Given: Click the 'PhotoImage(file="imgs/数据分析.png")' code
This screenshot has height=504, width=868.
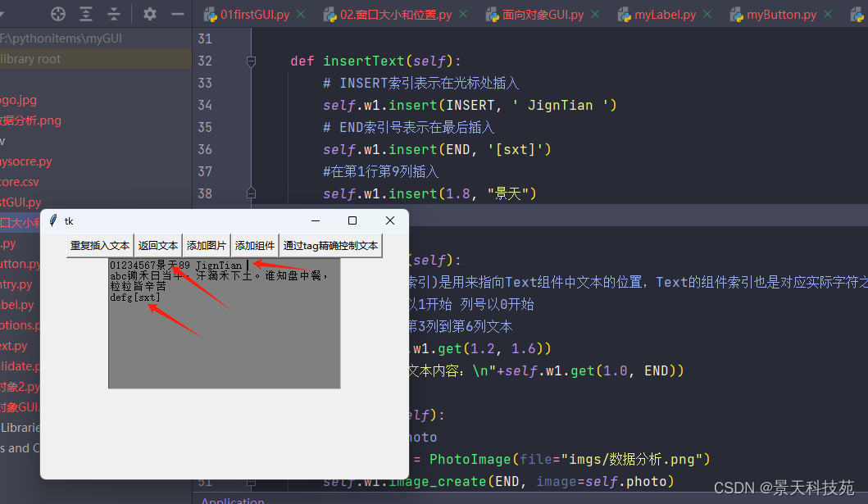Looking at the screenshot, I should pyautogui.click(x=570, y=459).
